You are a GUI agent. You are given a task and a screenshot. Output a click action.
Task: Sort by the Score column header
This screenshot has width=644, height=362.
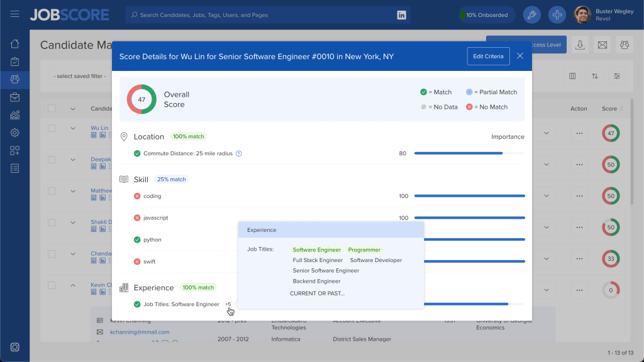(x=609, y=109)
